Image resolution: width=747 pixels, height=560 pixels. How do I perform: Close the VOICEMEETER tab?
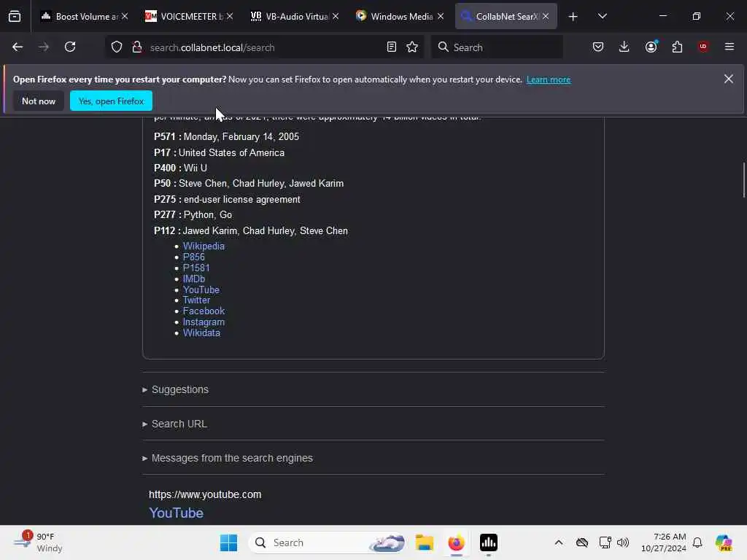230,16
